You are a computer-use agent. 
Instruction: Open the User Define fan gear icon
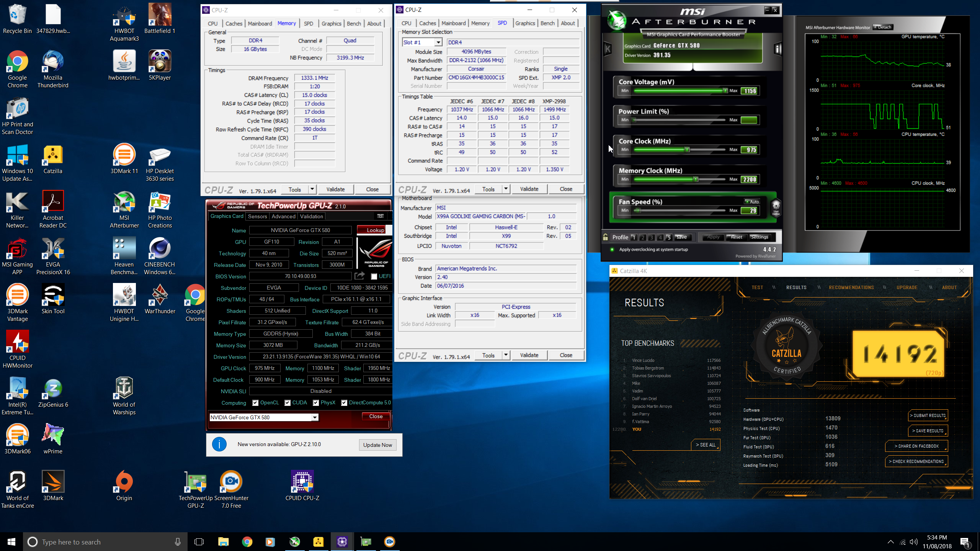tap(776, 207)
